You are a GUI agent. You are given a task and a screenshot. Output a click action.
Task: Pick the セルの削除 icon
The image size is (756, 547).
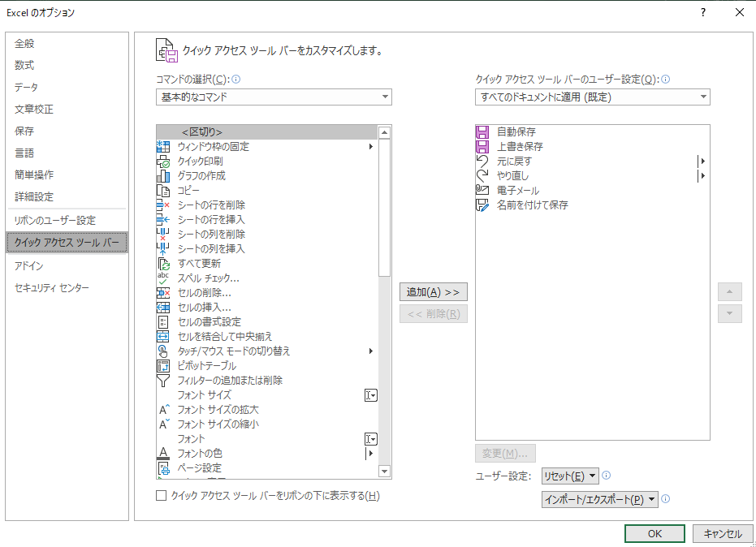coord(163,293)
